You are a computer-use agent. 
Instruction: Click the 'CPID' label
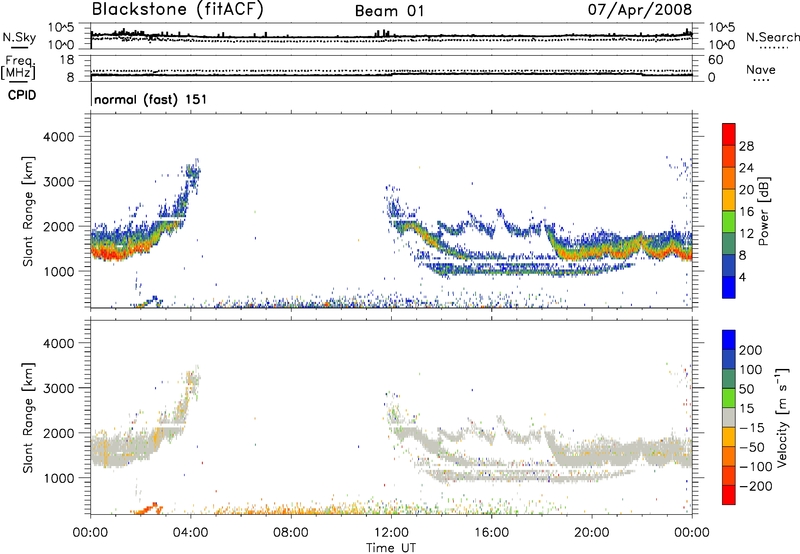pyautogui.click(x=22, y=95)
